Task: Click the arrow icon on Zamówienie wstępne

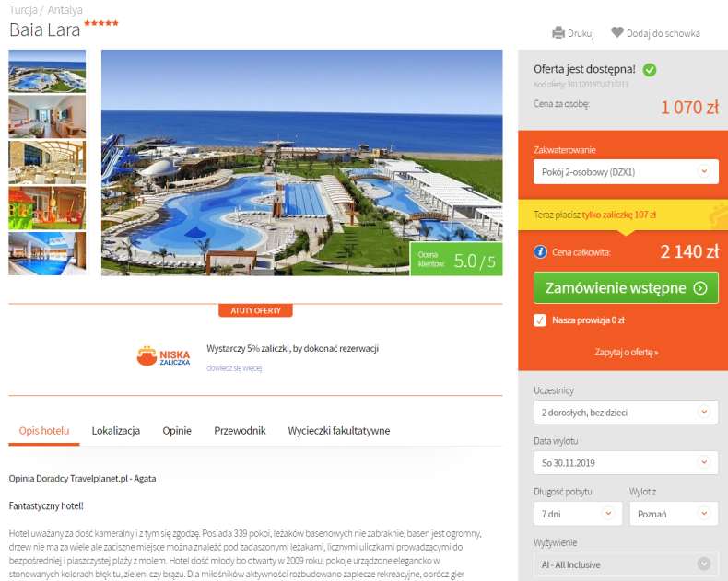Action: tap(700, 288)
